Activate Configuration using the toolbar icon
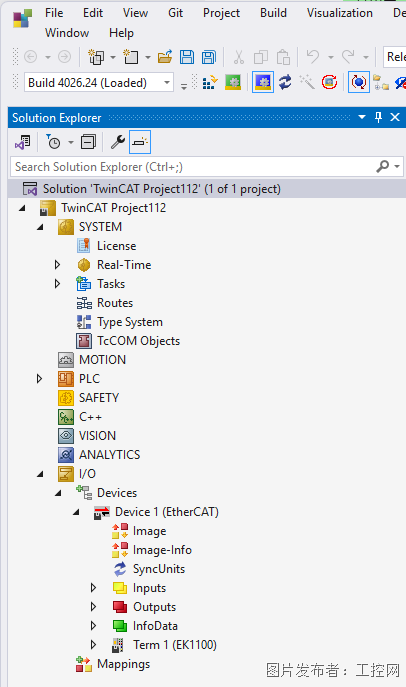406x687 pixels. 210,82
